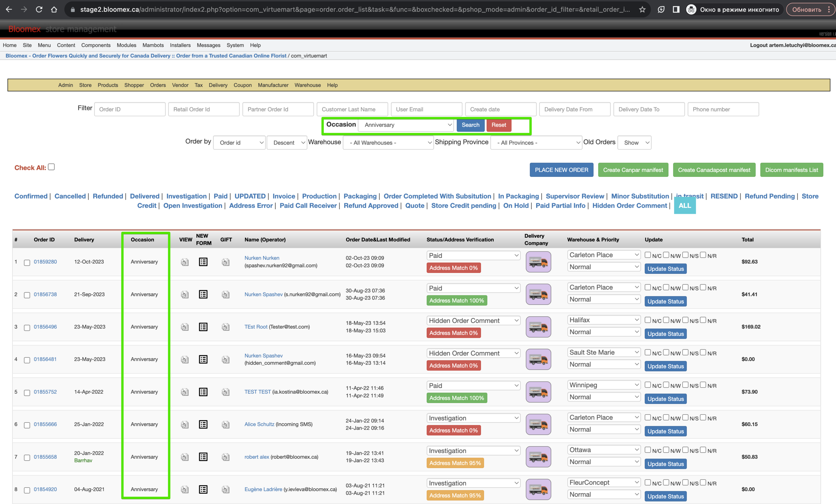Open the All Warehouses dropdown

click(x=388, y=142)
